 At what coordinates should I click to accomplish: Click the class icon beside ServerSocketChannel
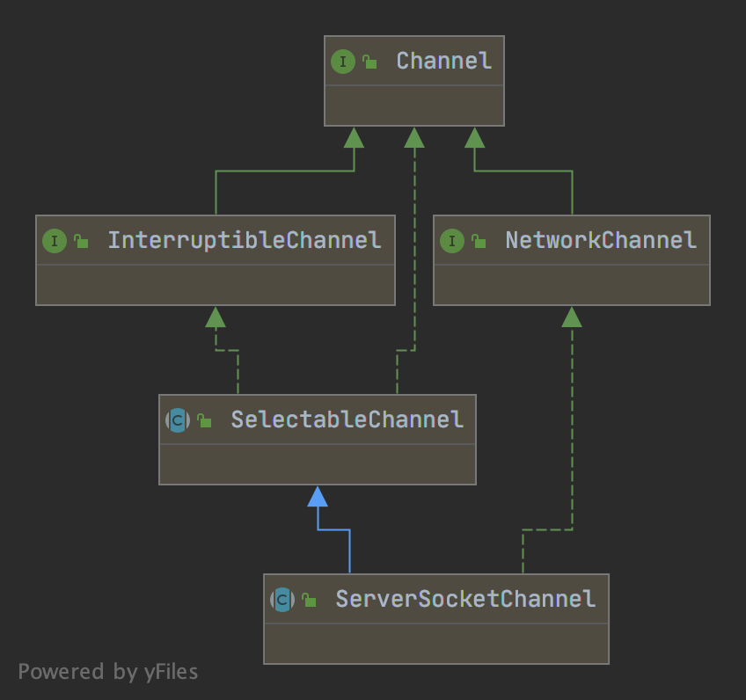(x=282, y=600)
